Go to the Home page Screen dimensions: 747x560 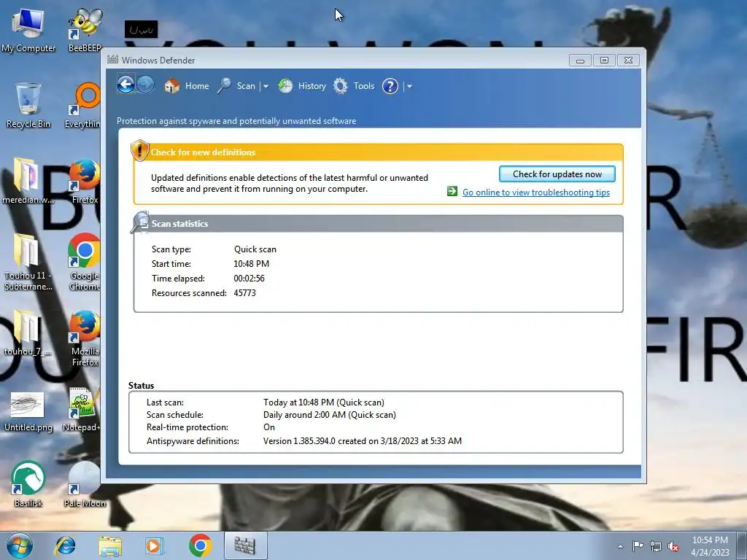point(197,86)
